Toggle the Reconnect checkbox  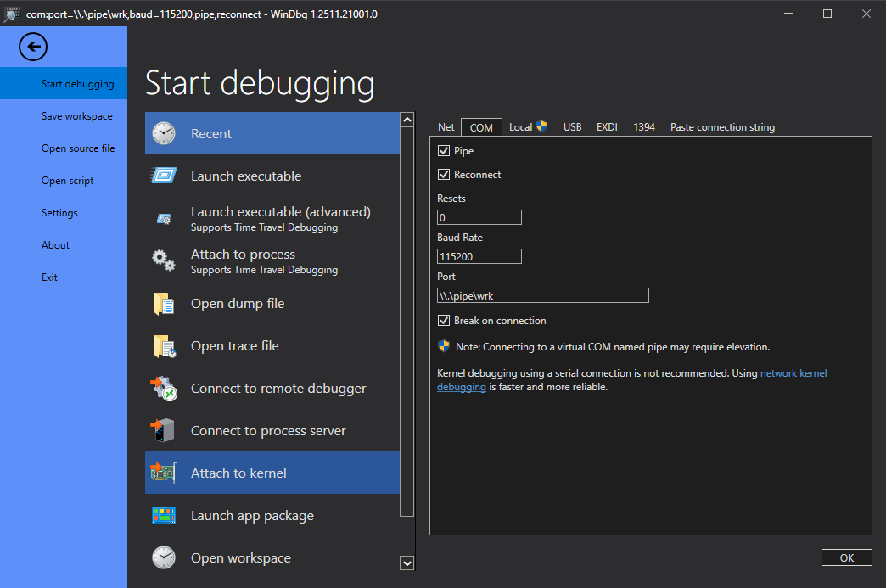[443, 175]
